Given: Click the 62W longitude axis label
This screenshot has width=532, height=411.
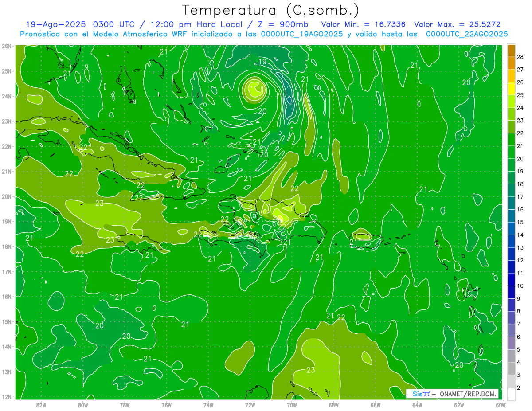Looking at the screenshot, I should coord(459,405).
